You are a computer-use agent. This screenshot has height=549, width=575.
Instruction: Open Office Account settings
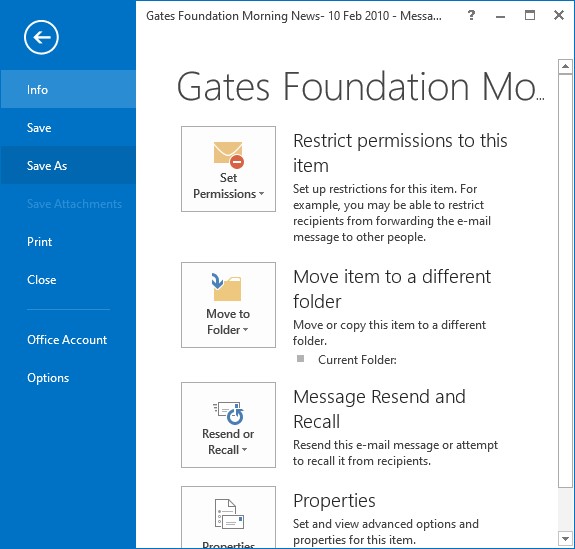click(x=68, y=340)
